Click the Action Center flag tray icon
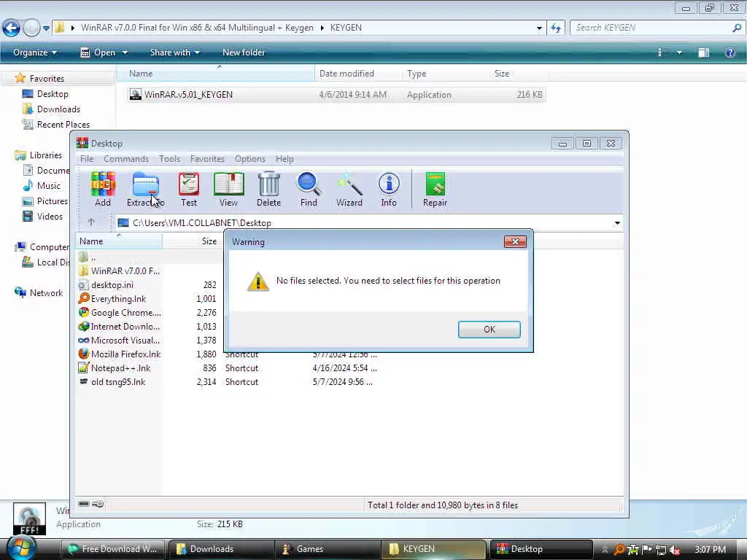747x560 pixels. 647,550
